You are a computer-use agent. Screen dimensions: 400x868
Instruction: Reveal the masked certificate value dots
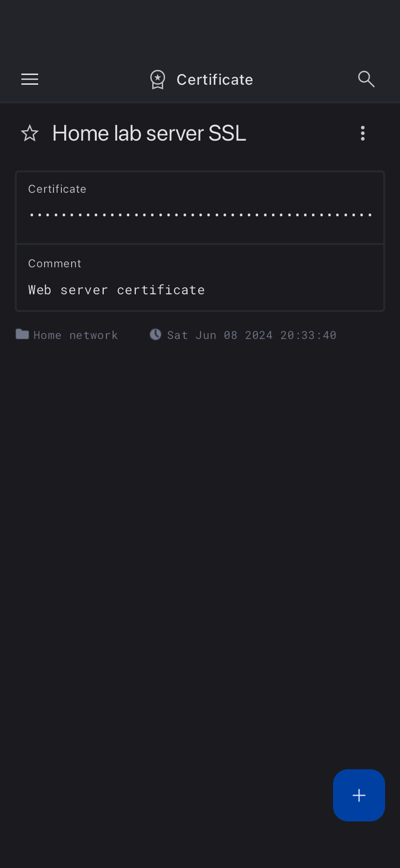pos(200,215)
